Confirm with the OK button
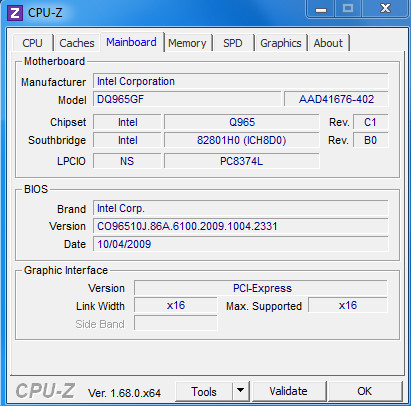The height and width of the screenshot is (406, 411). point(365,391)
